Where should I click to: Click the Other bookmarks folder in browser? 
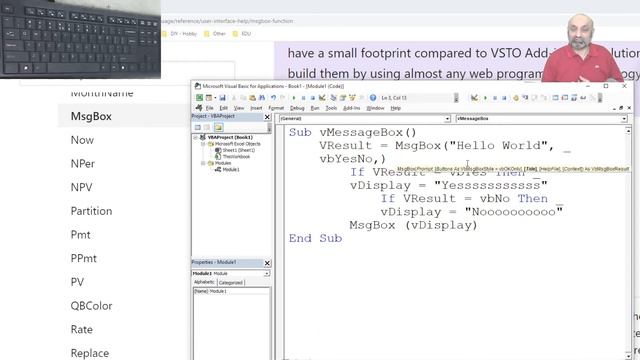(215, 33)
